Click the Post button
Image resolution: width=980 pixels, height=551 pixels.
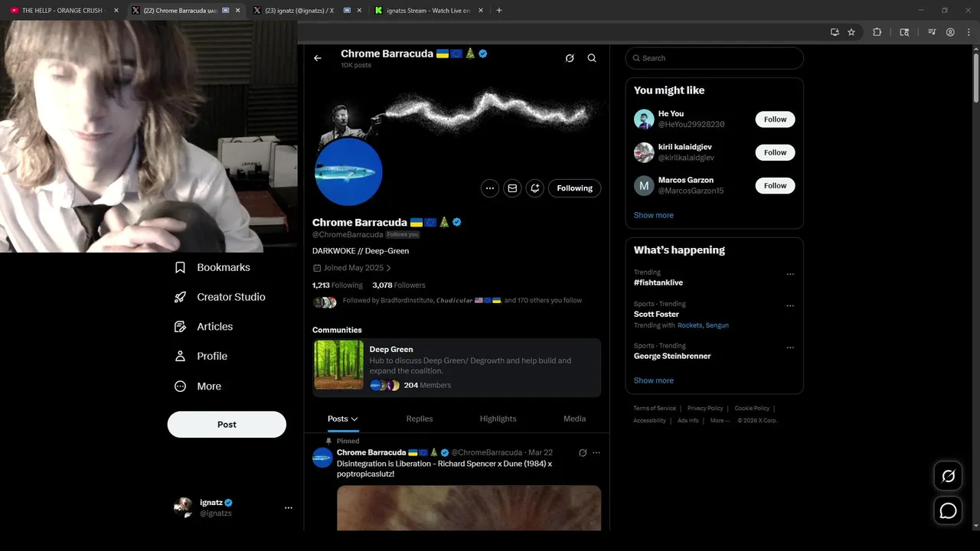pos(227,425)
